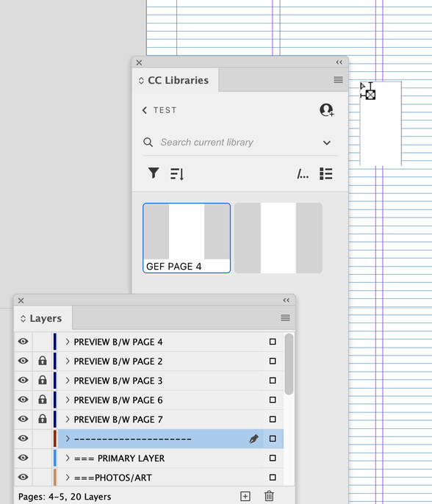432x504 pixels.
Task: Unlock the PREVIEW B/W PAGE 3 layer
Action: pos(43,381)
